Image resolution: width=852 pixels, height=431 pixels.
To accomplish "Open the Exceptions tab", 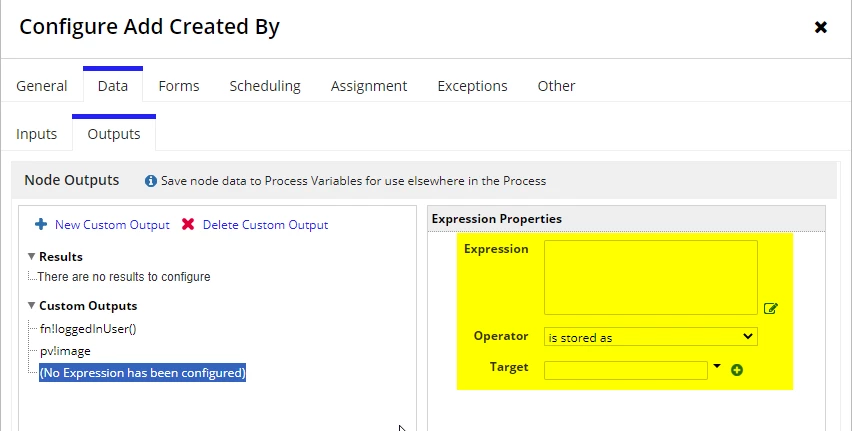I will [x=472, y=86].
